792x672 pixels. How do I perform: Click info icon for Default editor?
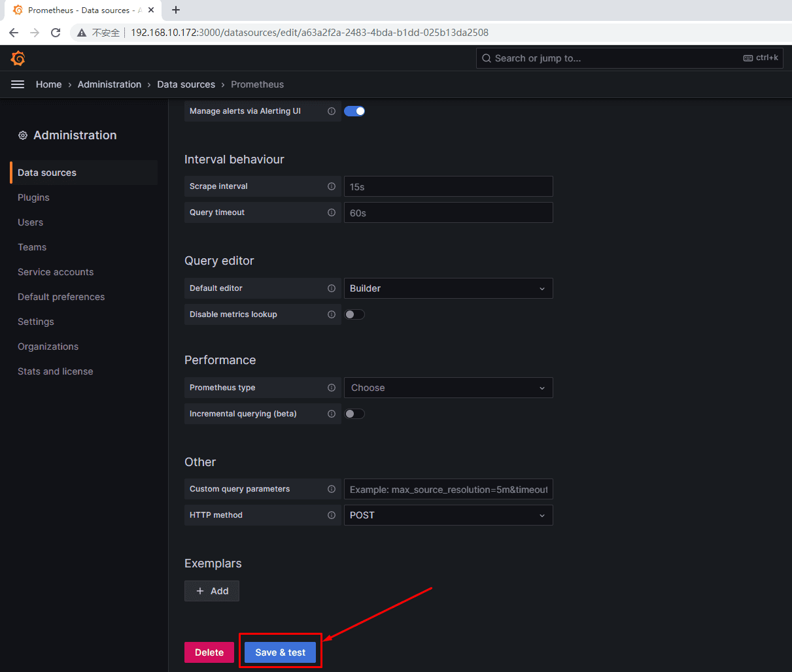(332, 288)
